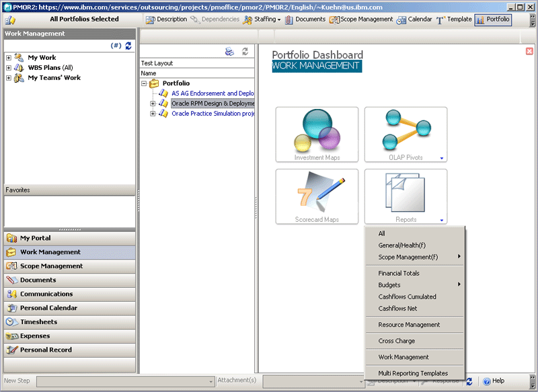Open AS AG Endorsement and Deployment project
Screen dimensions: 538x392
click(213, 93)
